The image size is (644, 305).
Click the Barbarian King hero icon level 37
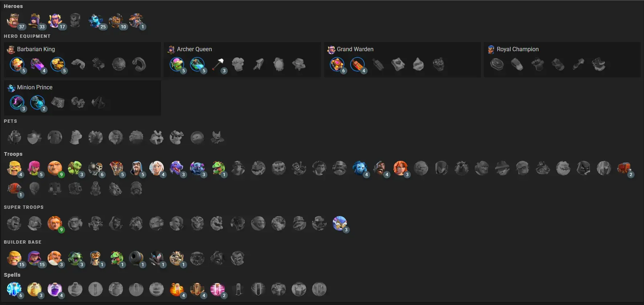coord(14,21)
